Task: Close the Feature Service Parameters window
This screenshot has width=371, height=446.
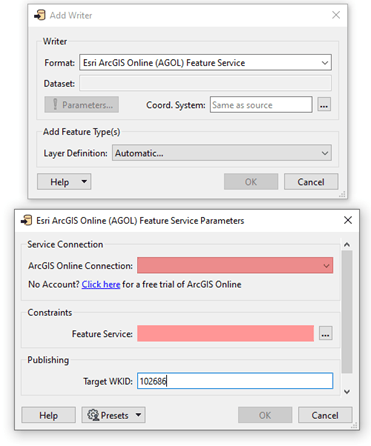Action: click(348, 220)
